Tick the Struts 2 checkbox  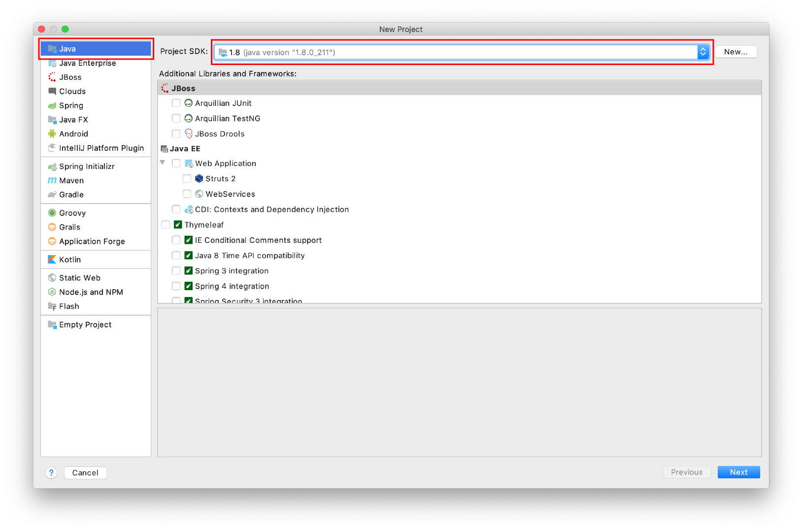[187, 178]
